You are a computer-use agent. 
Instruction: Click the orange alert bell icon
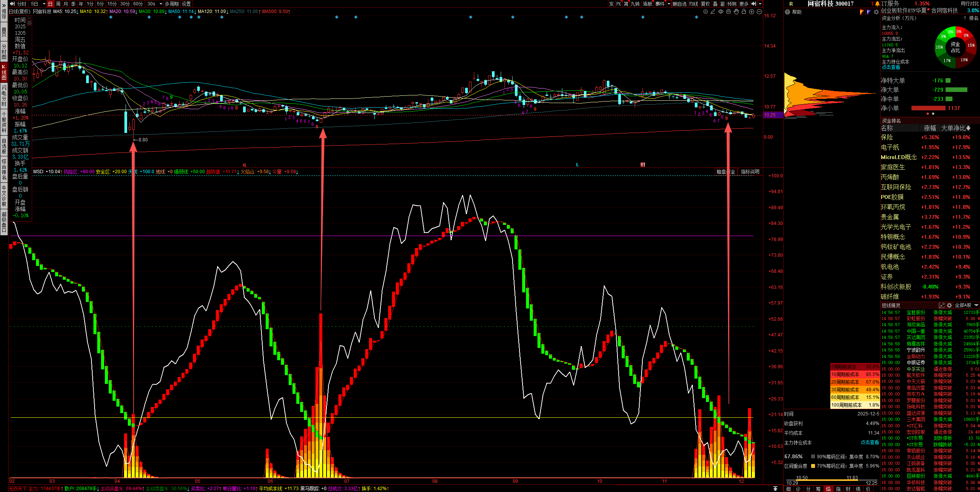pyautogui.click(x=877, y=4)
